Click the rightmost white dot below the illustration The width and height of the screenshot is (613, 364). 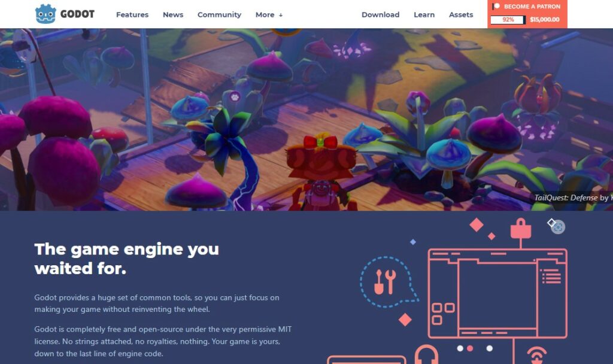click(490, 348)
